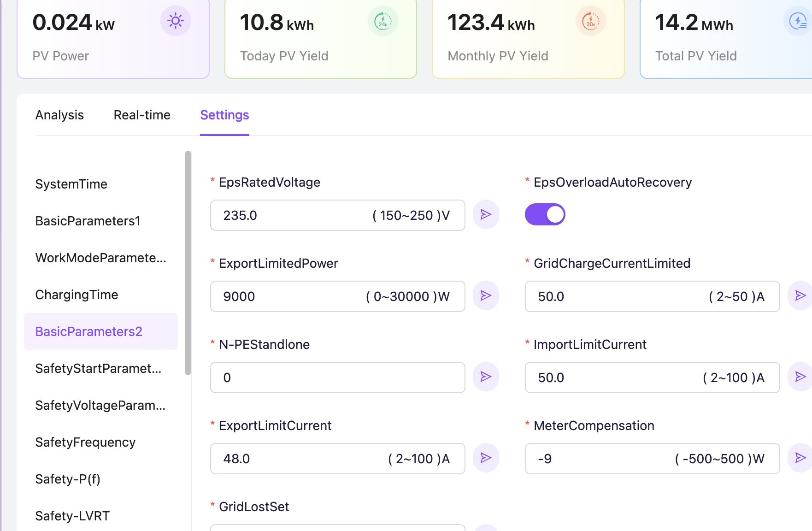812x531 pixels.
Task: Send the EpsRatedVoltage value
Action: coord(486,215)
